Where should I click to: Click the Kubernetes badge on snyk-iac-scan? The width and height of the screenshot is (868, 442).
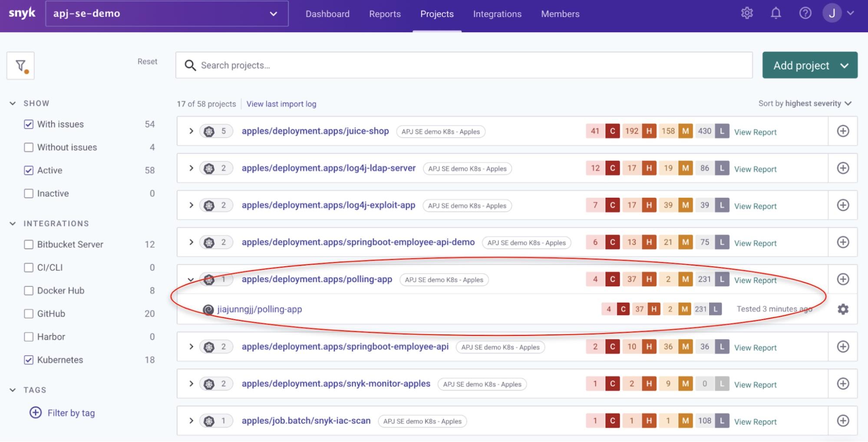tap(216, 421)
